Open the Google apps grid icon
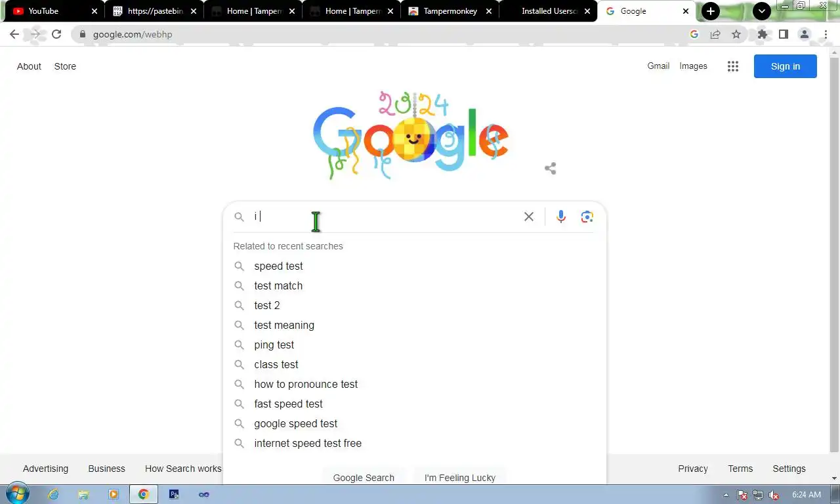 click(733, 66)
